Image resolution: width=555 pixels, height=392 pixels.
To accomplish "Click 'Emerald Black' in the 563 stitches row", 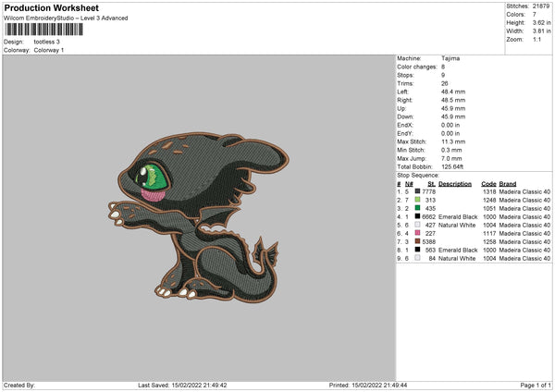I will [x=458, y=251].
